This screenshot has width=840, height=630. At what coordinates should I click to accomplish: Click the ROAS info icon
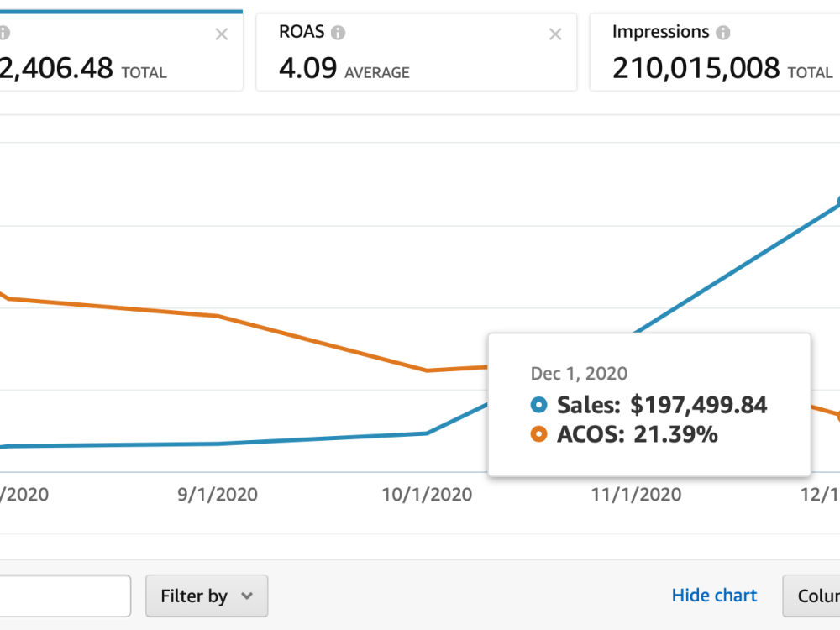338,33
